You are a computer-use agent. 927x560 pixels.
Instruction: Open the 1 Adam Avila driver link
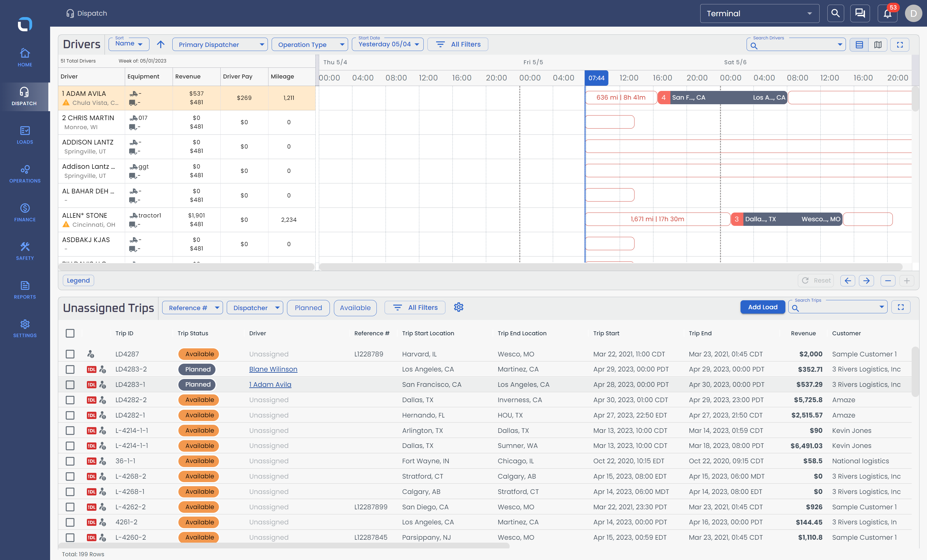pos(270,384)
